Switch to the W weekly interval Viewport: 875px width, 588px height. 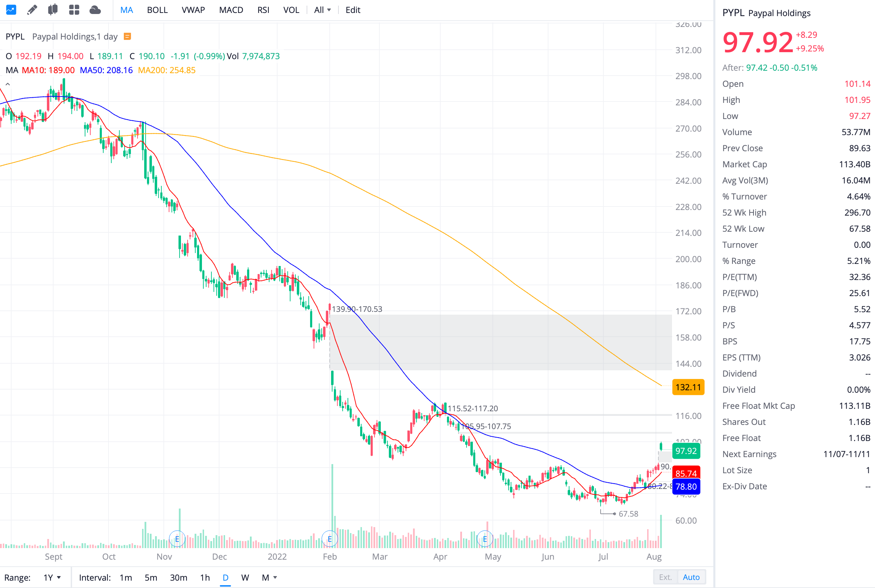tap(245, 577)
